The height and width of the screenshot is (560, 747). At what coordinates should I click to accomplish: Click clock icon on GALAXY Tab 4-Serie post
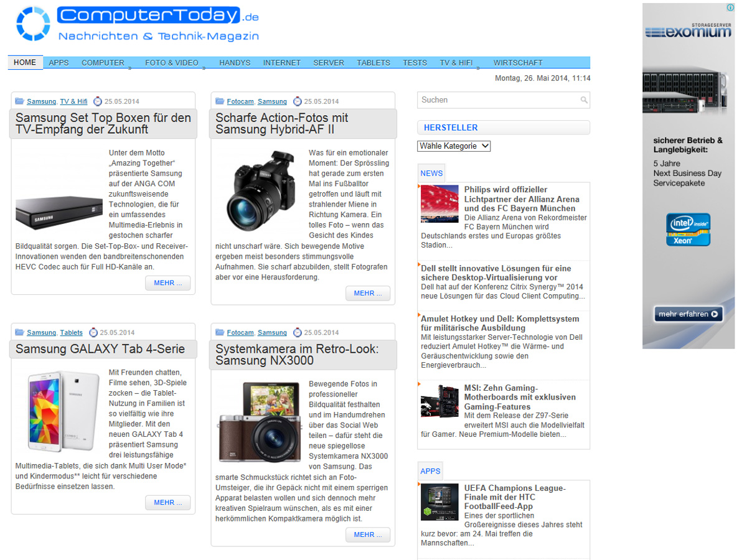click(93, 332)
